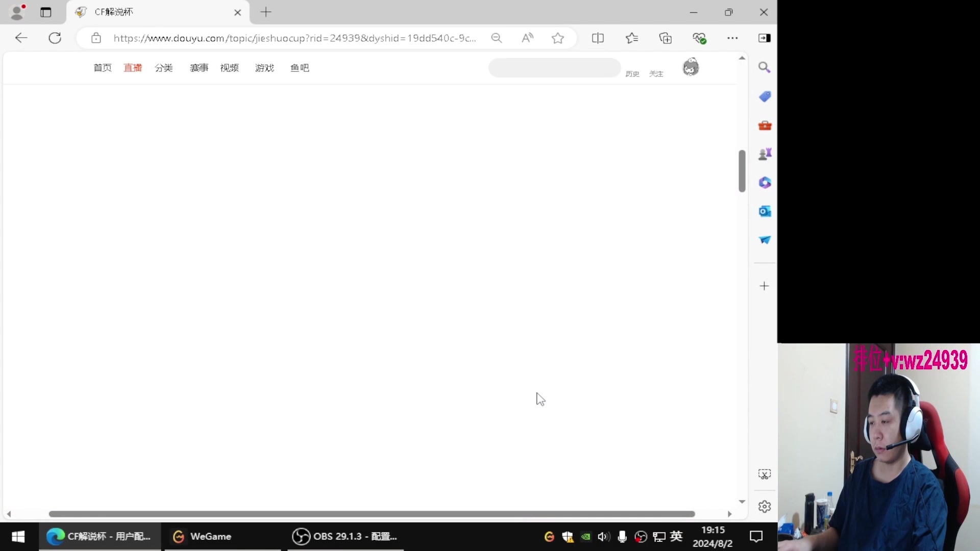Open Settings and more three-dot menu
This screenshot has width=980, height=551.
(732, 38)
